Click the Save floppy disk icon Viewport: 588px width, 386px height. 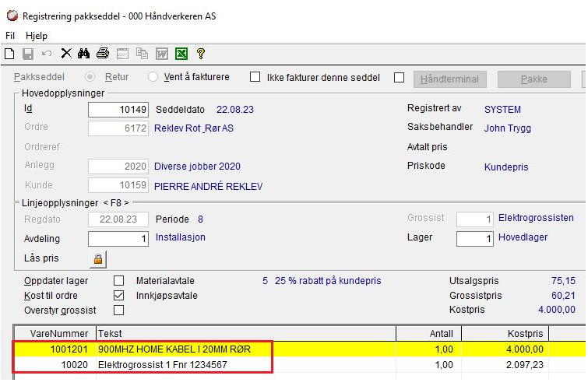28,54
